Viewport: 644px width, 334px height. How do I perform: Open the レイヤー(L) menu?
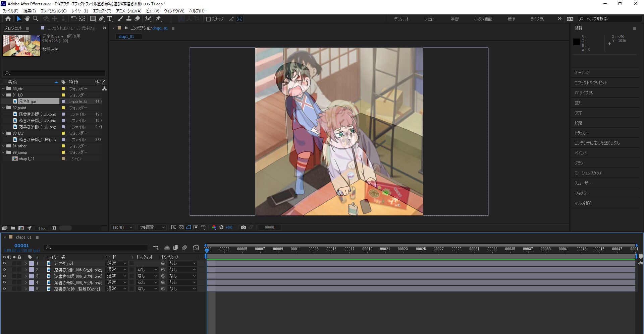[x=79, y=11]
